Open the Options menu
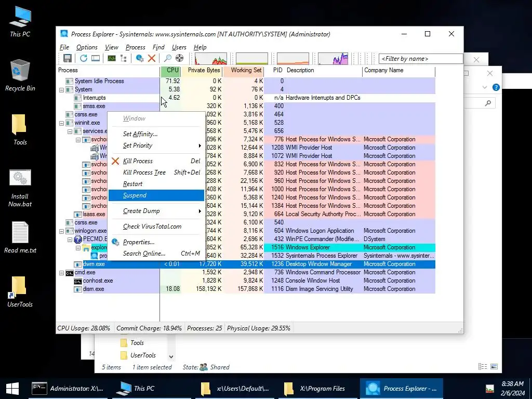Viewport: 532px width, 399px height. pos(87,47)
